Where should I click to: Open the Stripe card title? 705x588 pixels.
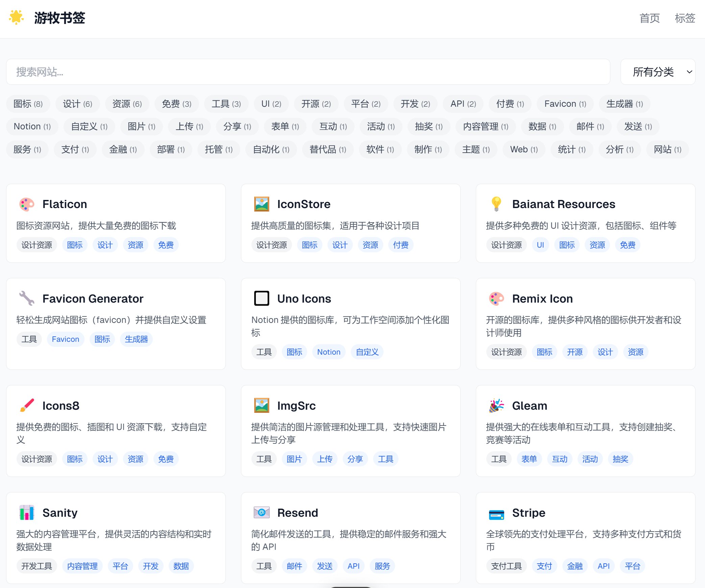click(x=529, y=513)
